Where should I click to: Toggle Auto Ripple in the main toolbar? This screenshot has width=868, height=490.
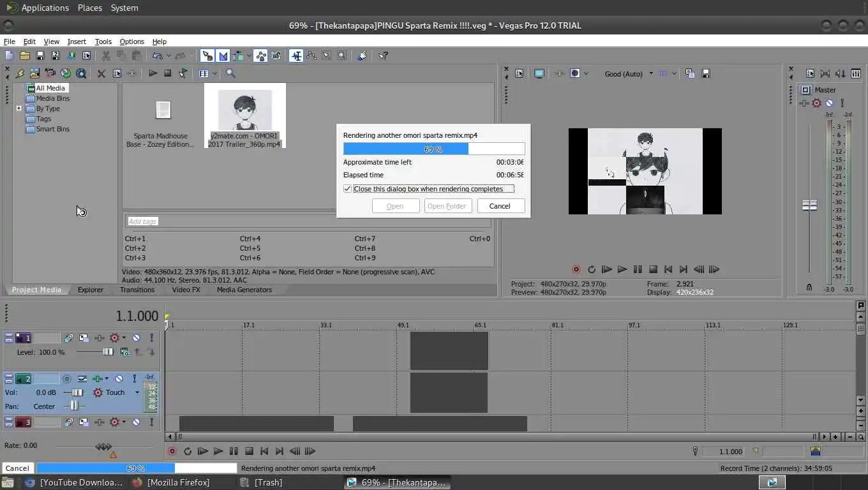[x=238, y=56]
